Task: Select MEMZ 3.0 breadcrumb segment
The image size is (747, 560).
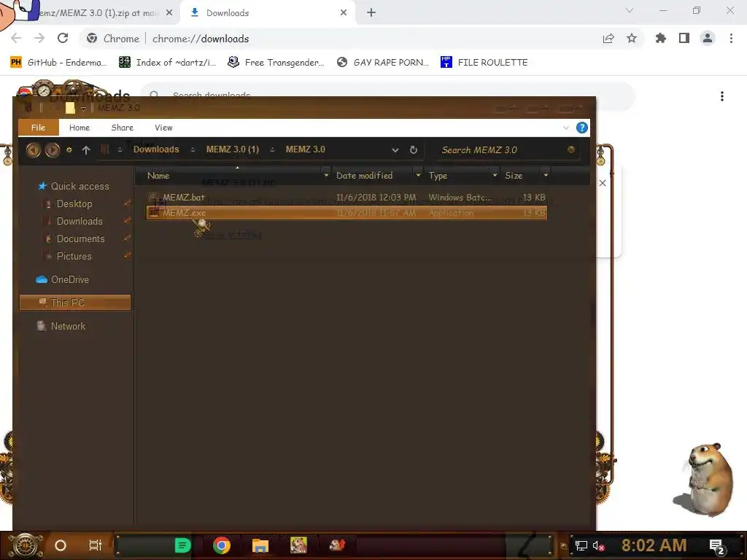Action: click(x=306, y=149)
